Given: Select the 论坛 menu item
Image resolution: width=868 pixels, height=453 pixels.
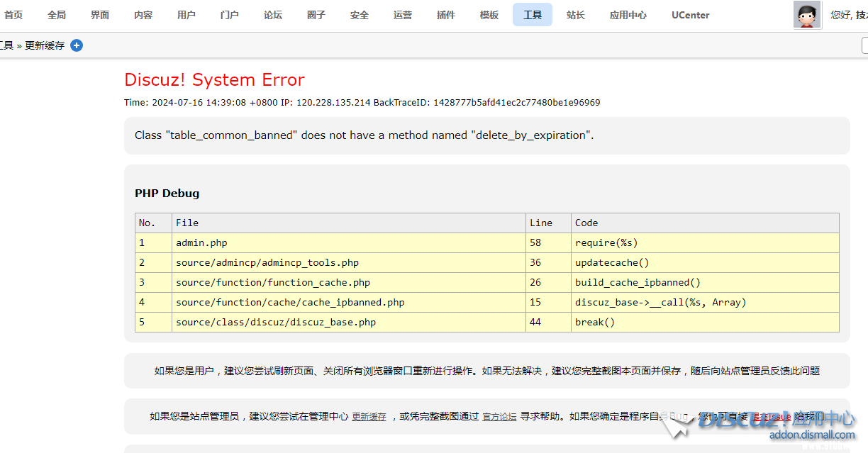Looking at the screenshot, I should (x=273, y=15).
